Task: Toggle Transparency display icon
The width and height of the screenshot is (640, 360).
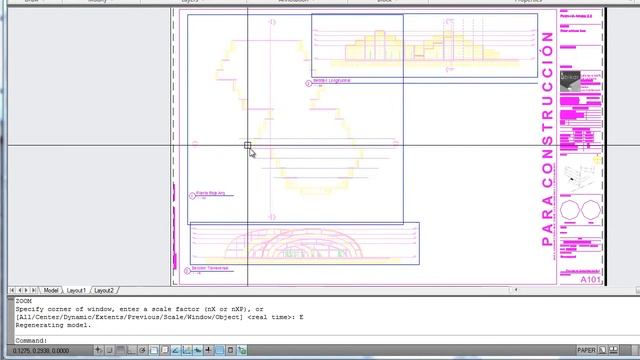Action: click(x=220, y=350)
